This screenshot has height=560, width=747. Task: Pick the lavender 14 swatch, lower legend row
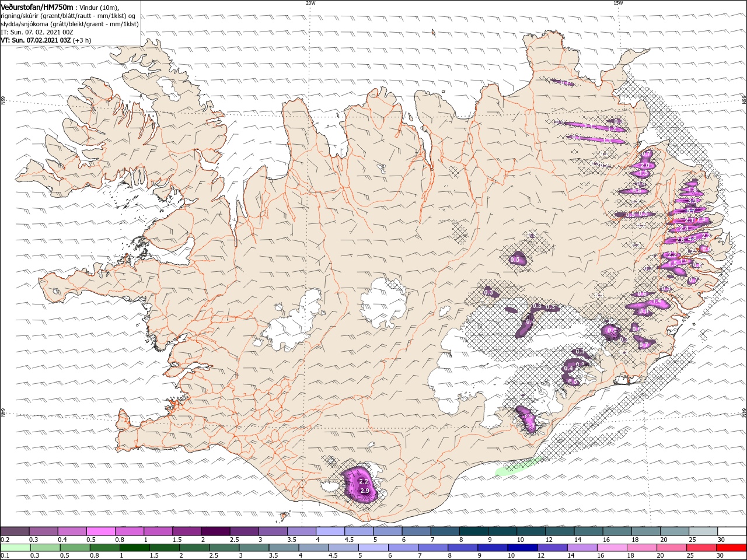click(x=581, y=548)
